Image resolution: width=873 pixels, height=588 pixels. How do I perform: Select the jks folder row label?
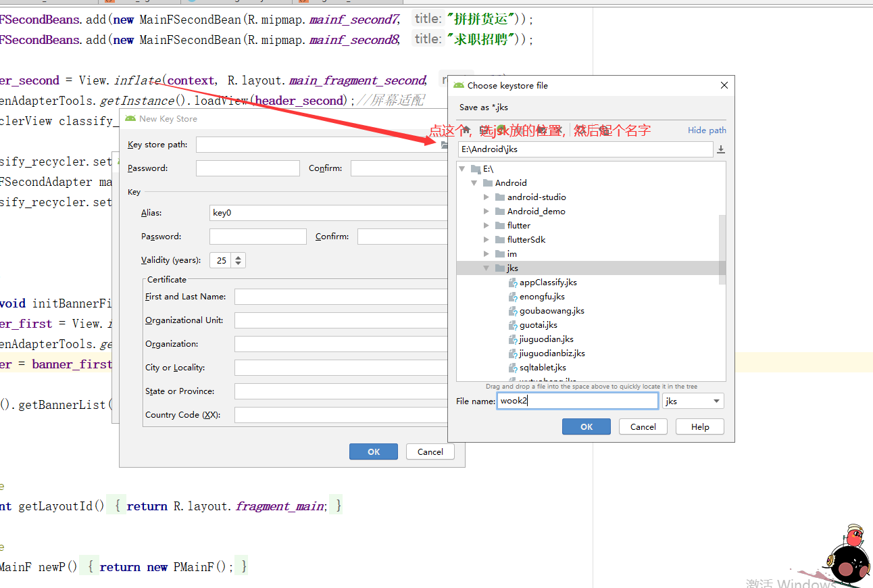(513, 268)
